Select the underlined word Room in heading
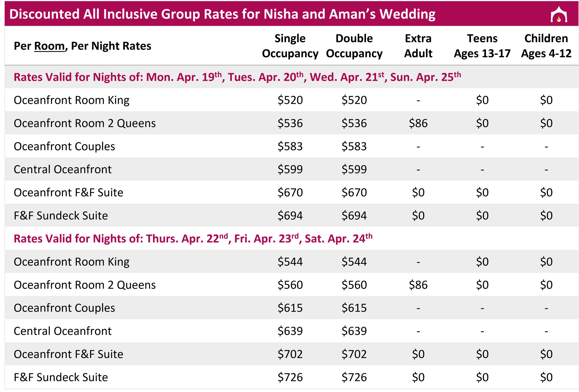579x392 pixels. coord(49,46)
